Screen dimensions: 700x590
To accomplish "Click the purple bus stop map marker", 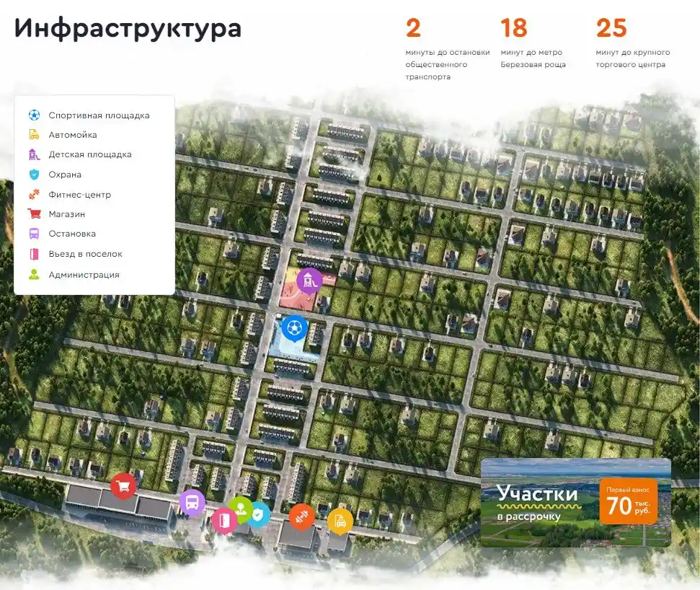I will (192, 502).
